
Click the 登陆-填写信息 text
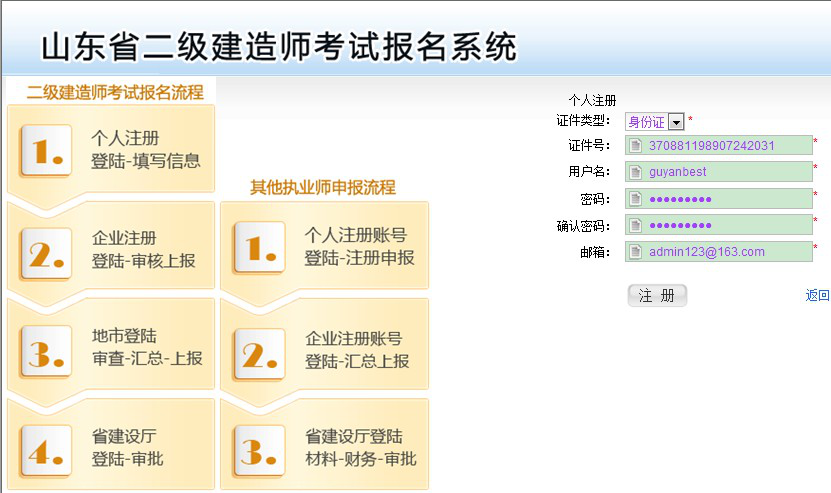(x=146, y=161)
